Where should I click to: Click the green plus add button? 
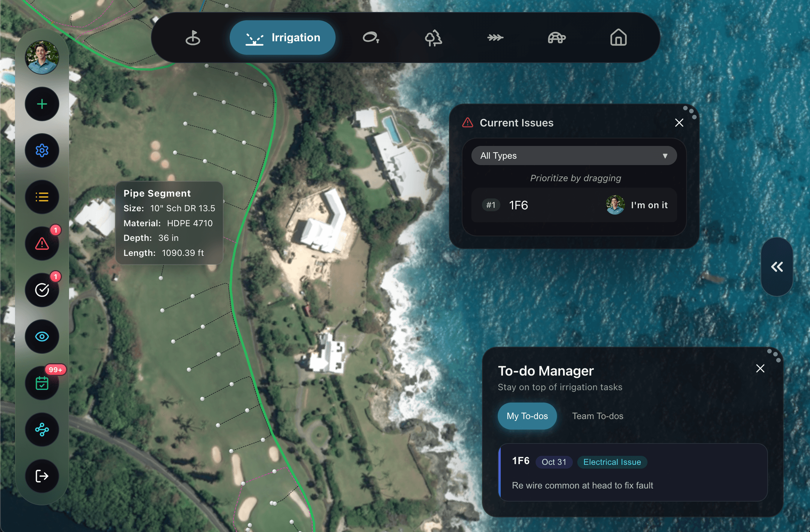coord(42,104)
